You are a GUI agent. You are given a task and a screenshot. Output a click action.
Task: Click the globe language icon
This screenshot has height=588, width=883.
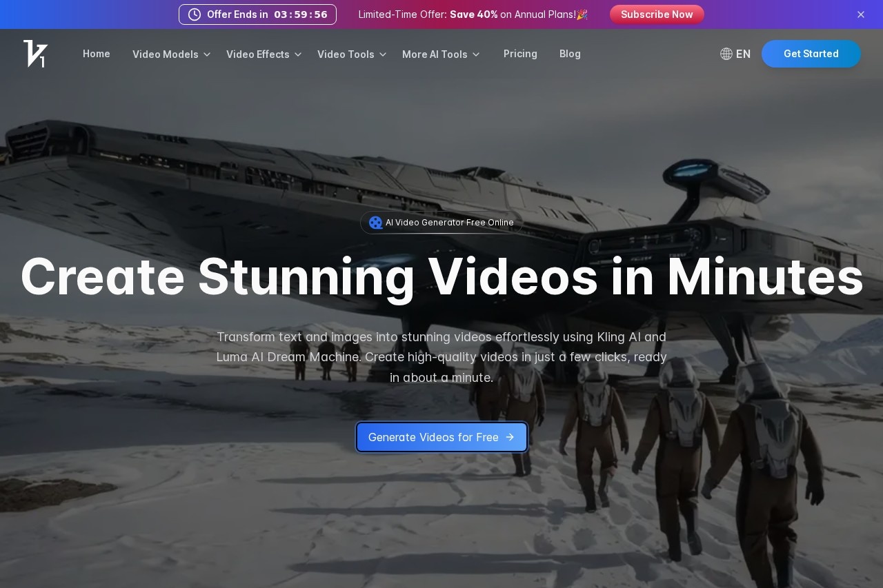726,54
